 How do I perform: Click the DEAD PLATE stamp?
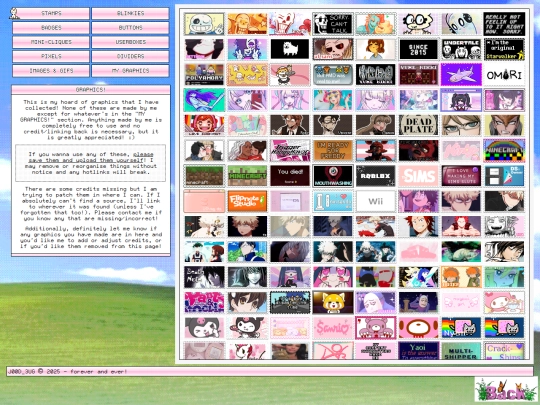click(x=418, y=125)
